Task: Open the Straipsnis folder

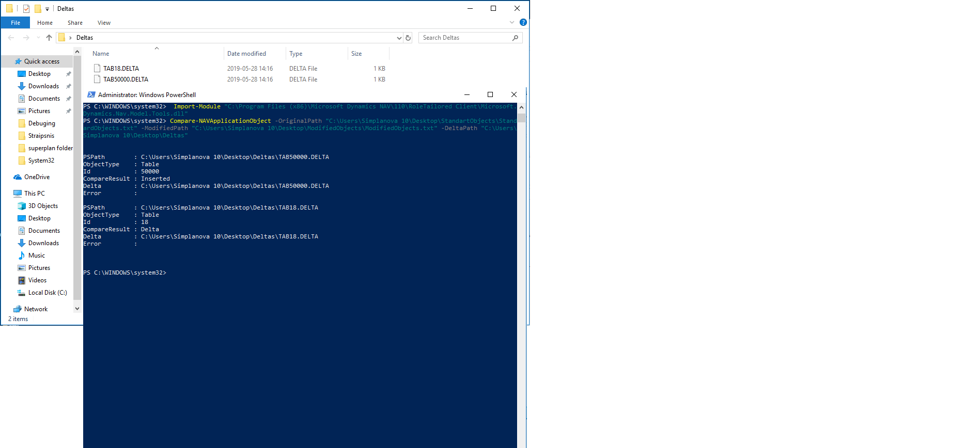Action: [41, 136]
